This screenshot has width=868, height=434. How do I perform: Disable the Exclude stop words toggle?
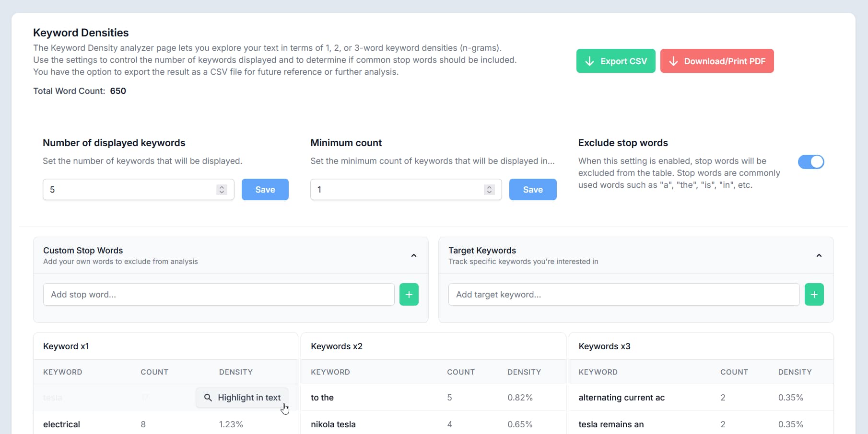point(811,162)
